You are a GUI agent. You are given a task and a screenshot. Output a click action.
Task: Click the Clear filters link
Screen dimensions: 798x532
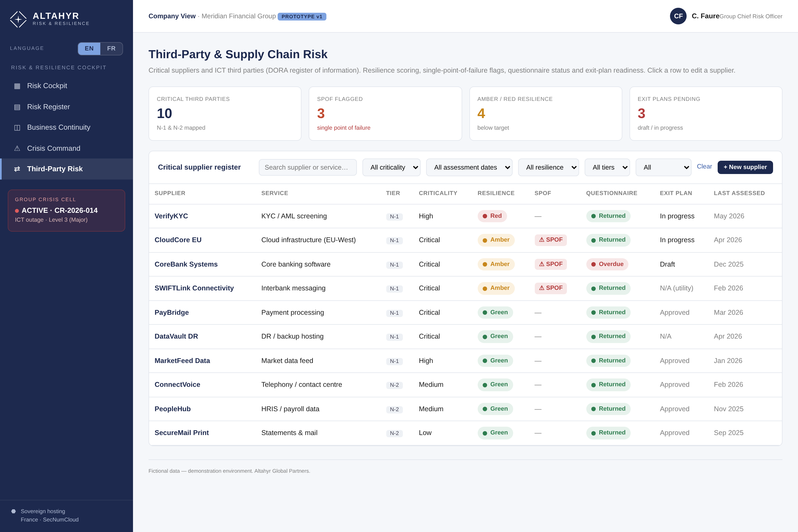coord(704,167)
